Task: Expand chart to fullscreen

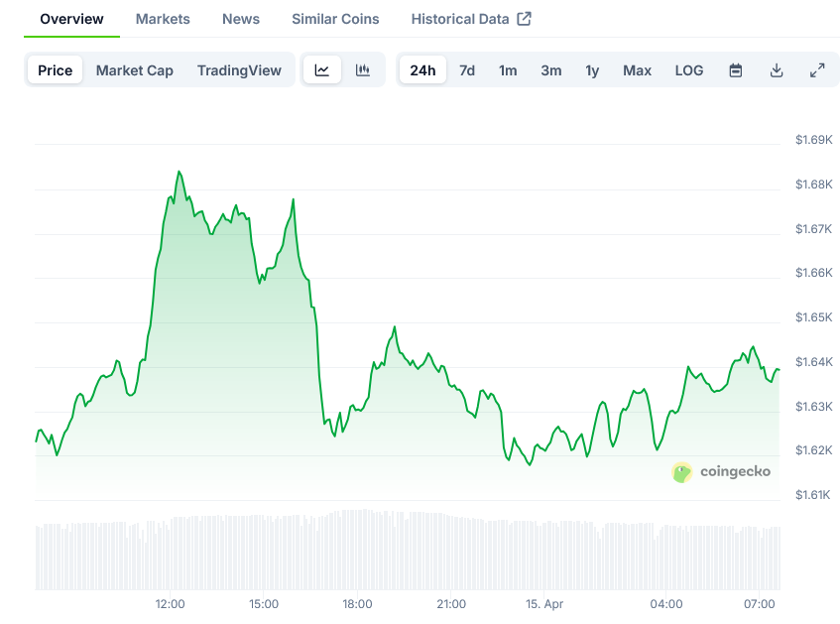Action: click(x=817, y=70)
